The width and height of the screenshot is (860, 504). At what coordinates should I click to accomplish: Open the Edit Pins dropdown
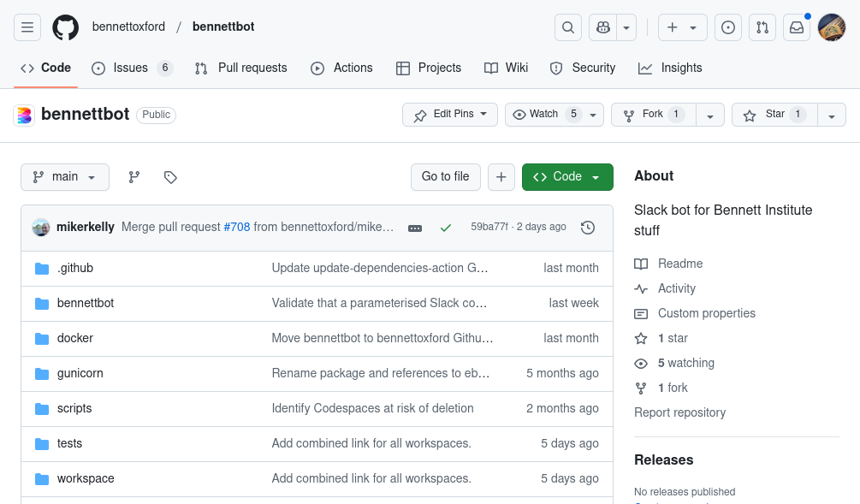point(450,115)
